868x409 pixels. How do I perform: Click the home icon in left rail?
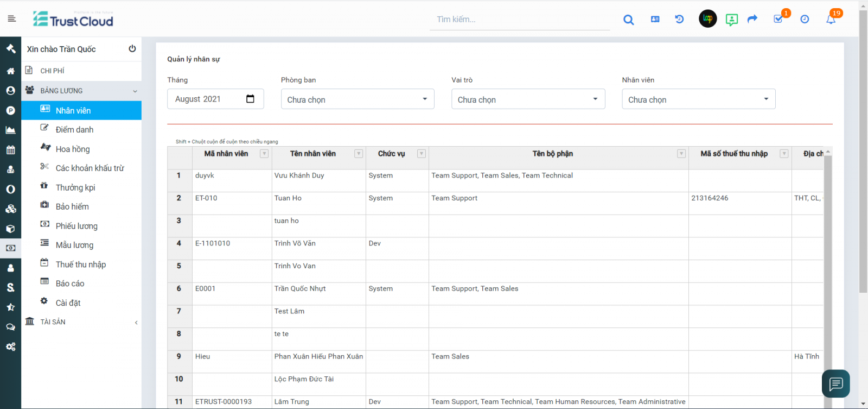click(x=10, y=71)
